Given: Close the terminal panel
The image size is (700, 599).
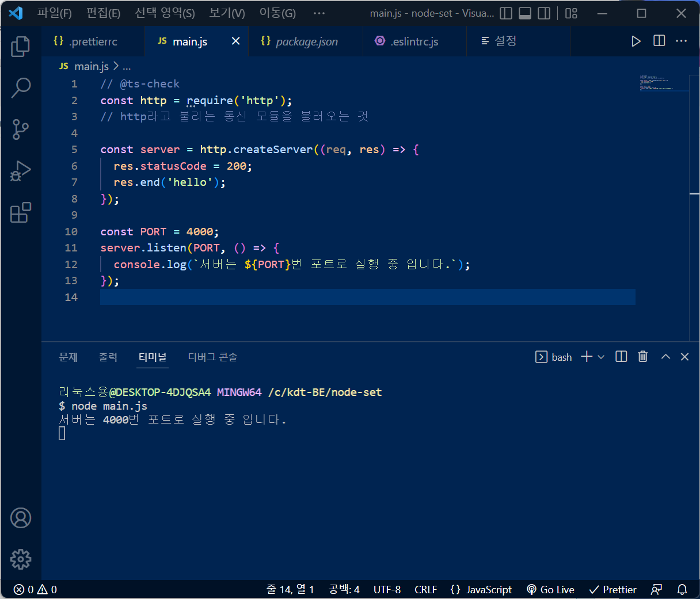Looking at the screenshot, I should pyautogui.click(x=684, y=357).
